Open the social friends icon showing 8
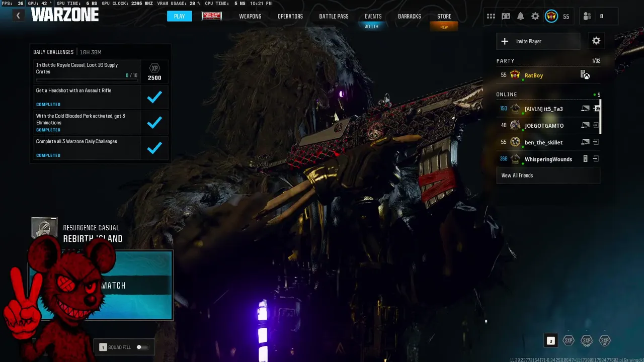The image size is (644, 362). coord(587,16)
